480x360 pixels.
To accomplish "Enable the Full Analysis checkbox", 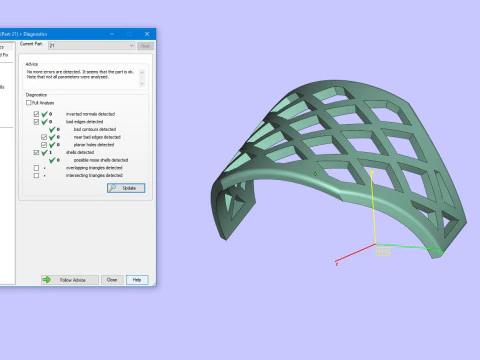I will click(29, 103).
